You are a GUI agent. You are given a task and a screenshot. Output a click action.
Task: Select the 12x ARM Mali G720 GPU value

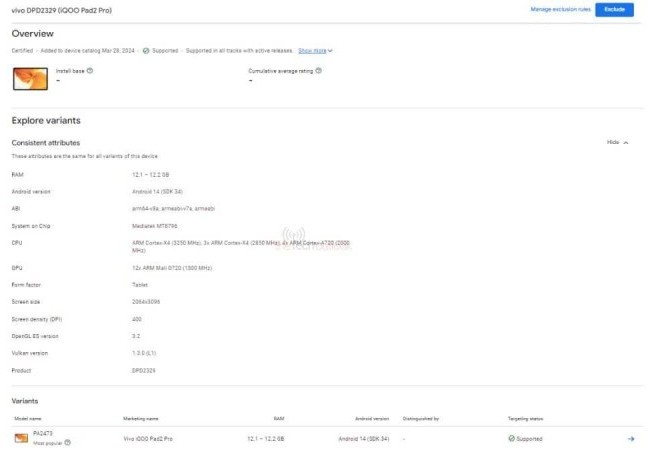coord(172,268)
